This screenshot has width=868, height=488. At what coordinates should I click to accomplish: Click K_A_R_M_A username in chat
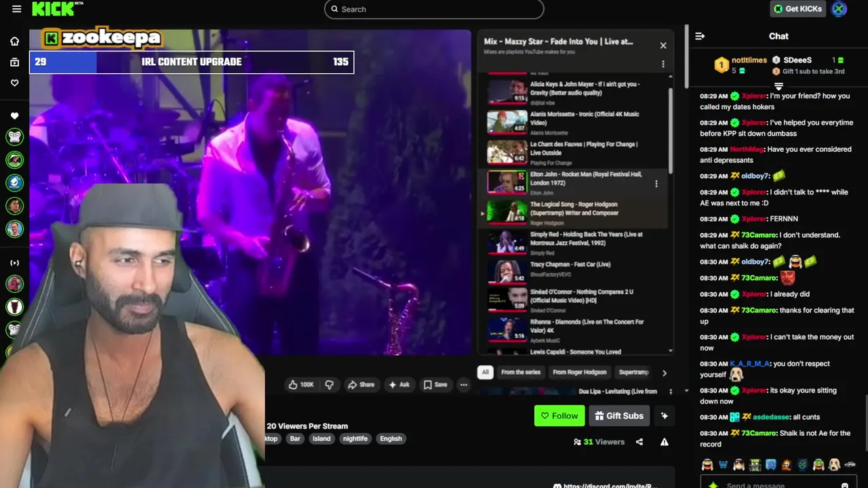tap(749, 364)
